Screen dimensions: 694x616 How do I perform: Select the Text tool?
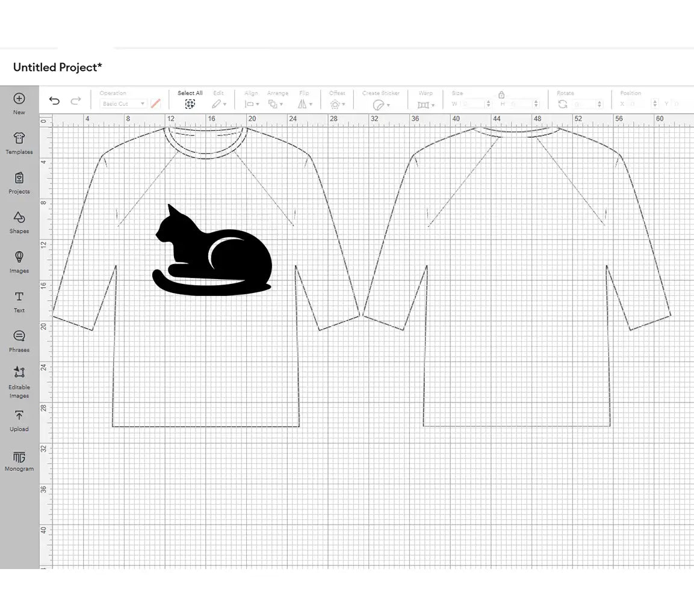pyautogui.click(x=19, y=301)
